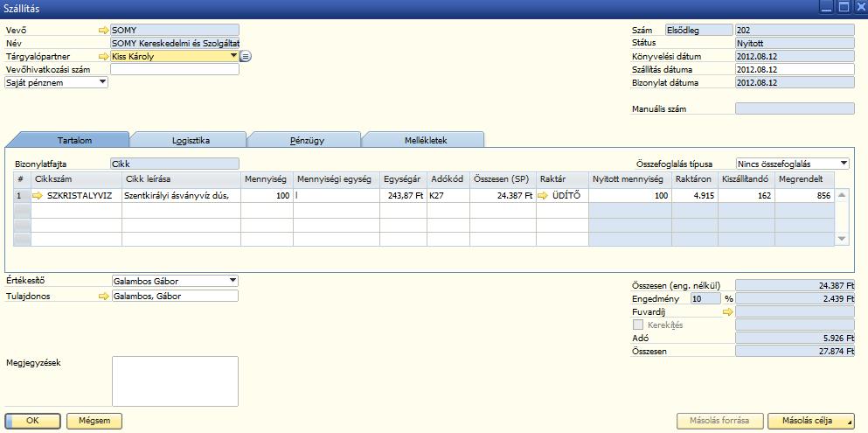The height and width of the screenshot is (433, 868).
Task: Click the Cikk leírása cell Szentkirályi ásványvíz
Action: coord(182,195)
